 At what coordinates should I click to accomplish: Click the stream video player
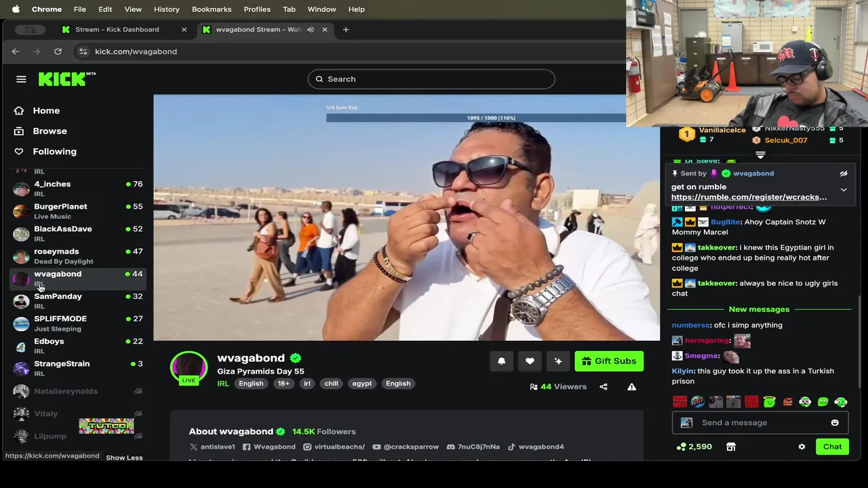406,218
